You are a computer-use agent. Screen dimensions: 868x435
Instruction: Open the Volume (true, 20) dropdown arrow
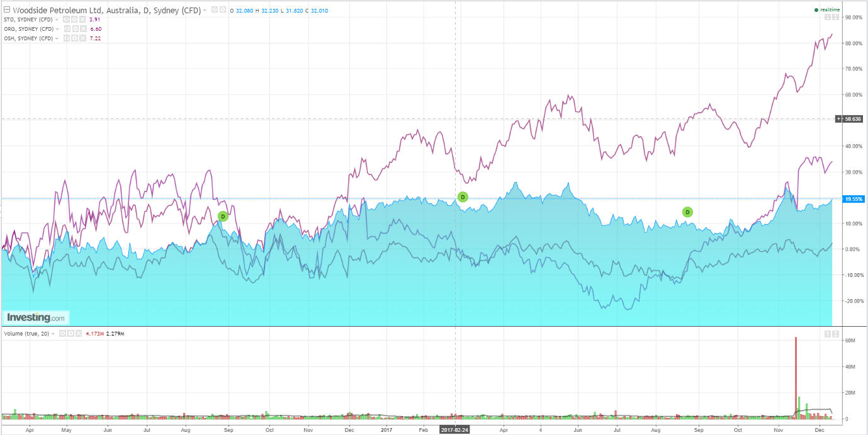pos(53,334)
